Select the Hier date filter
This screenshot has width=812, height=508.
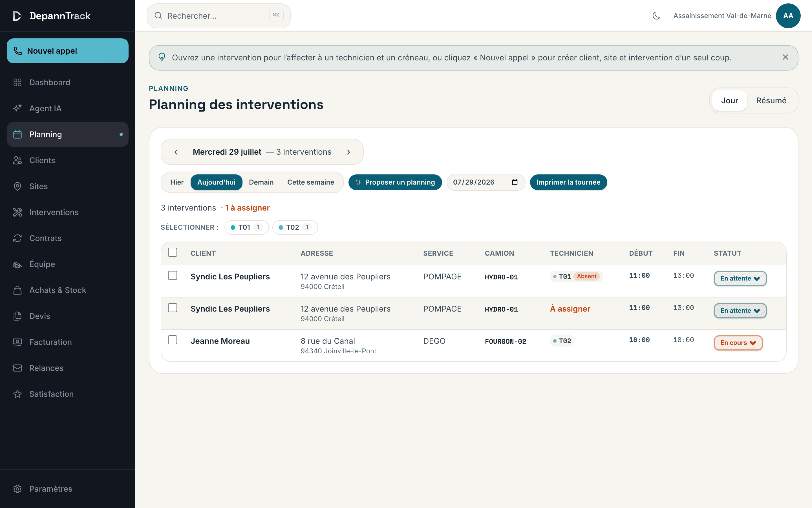coord(177,182)
